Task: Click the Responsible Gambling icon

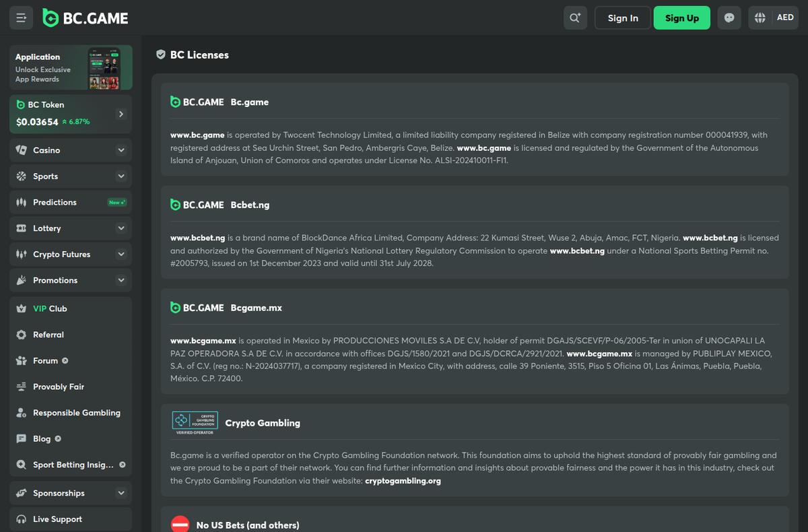Action: point(21,413)
